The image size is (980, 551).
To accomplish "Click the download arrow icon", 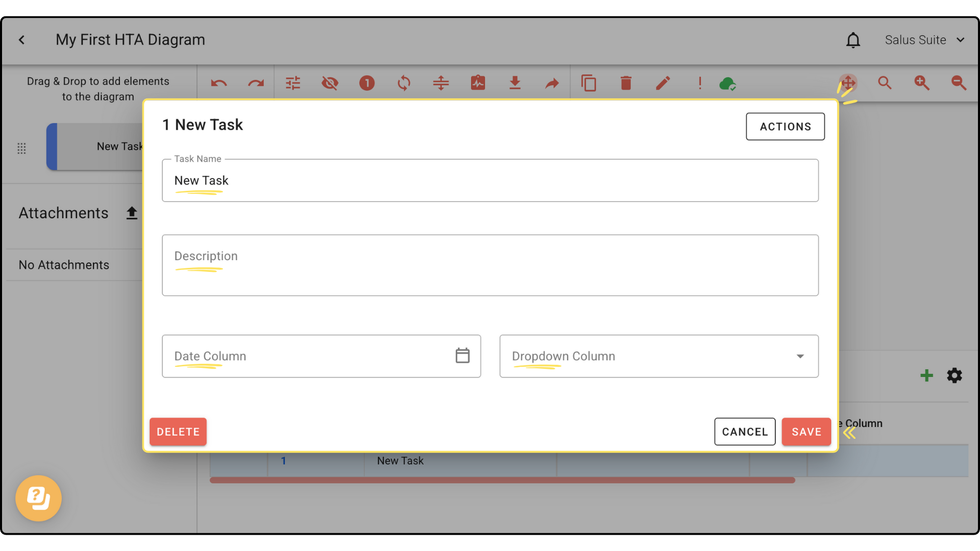I will (x=515, y=83).
